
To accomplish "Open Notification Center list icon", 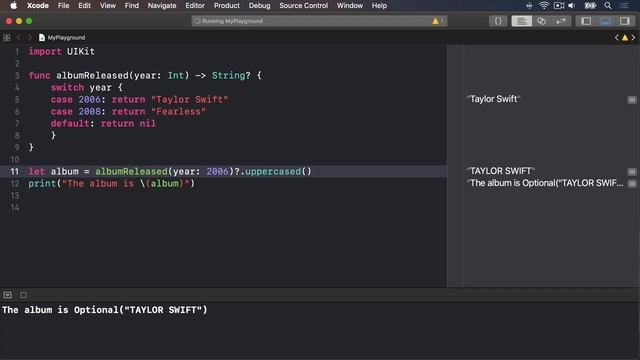I will click(x=624, y=5).
